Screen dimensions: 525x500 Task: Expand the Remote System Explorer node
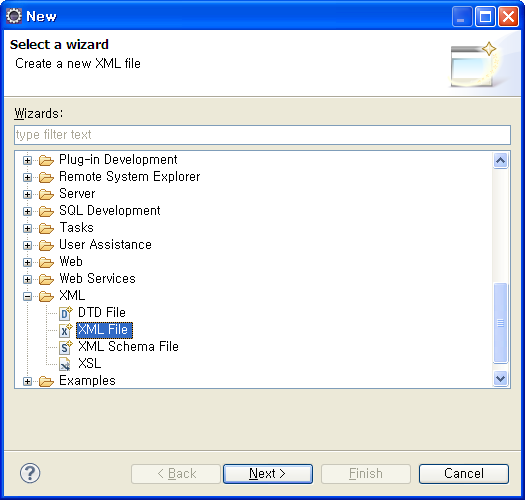pos(27,177)
